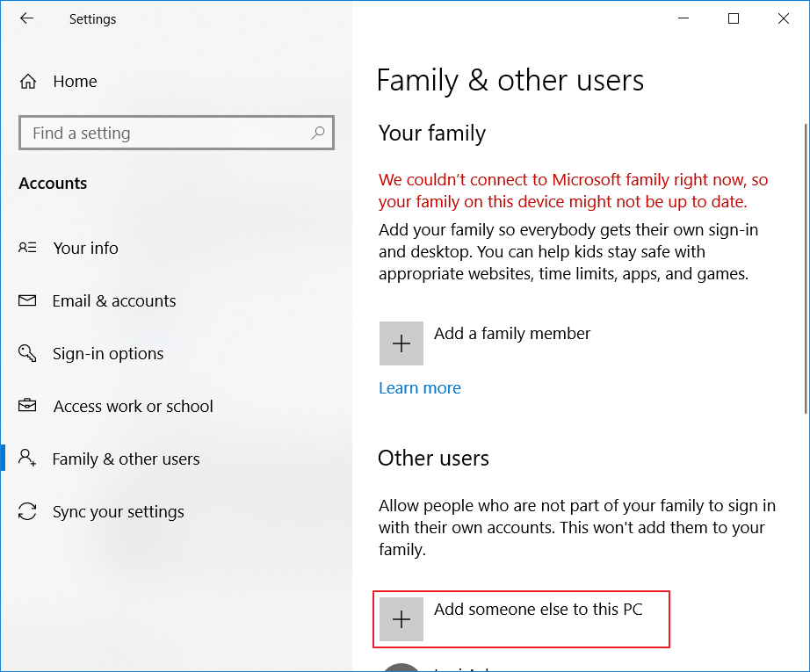Go to Sign-in options in the sidebar
The image size is (810, 672).
point(108,353)
